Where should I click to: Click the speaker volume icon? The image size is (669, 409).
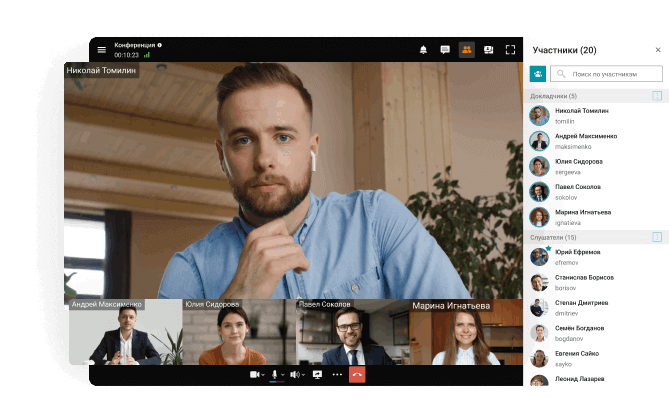(296, 374)
